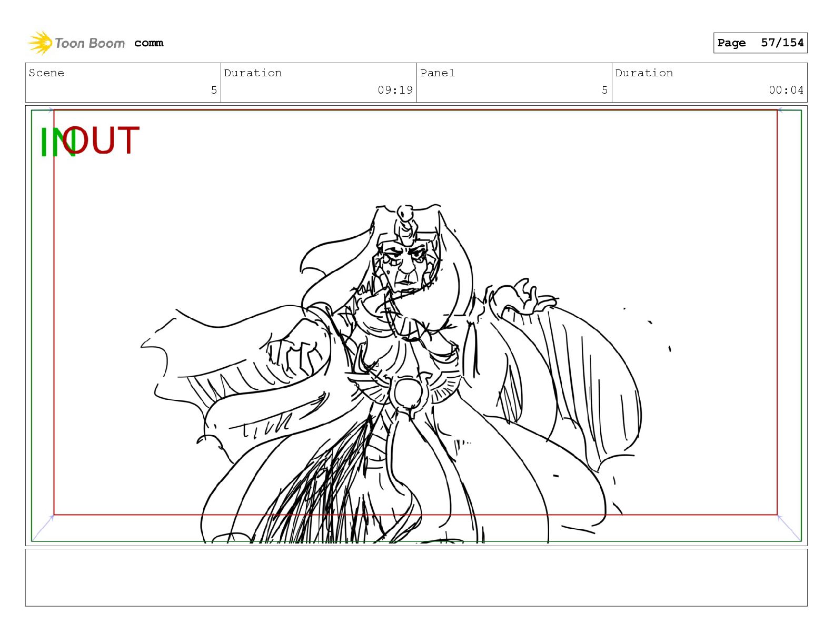This screenshot has width=834, height=644.
Task: Click the empty notes box below panel
Action: coord(416,578)
